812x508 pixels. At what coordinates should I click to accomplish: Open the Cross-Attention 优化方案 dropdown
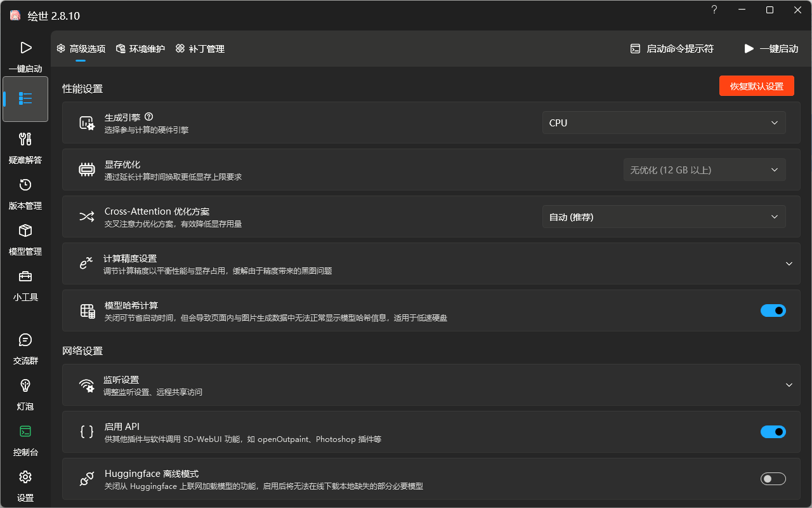coord(664,217)
